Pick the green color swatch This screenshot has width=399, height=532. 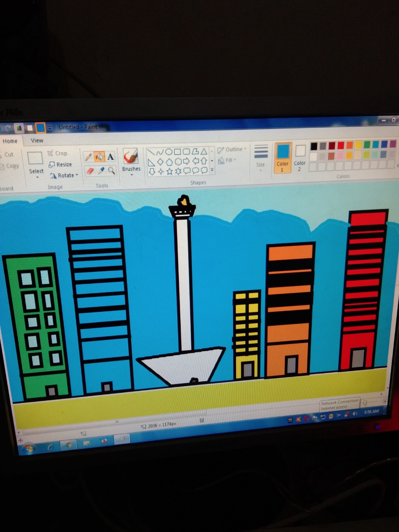click(x=367, y=144)
